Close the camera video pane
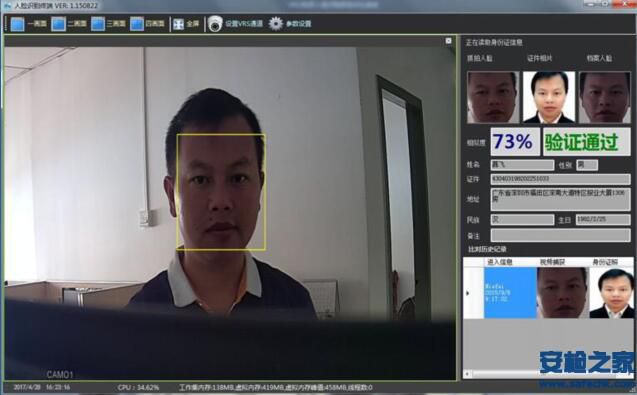Screen dimensions: 637x395 (448, 41)
